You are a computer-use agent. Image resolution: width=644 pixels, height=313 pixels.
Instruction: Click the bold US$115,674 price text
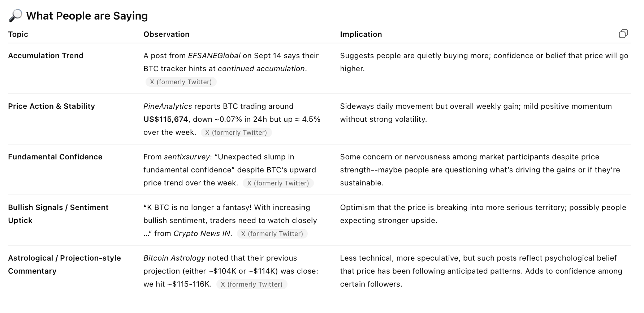tap(166, 119)
